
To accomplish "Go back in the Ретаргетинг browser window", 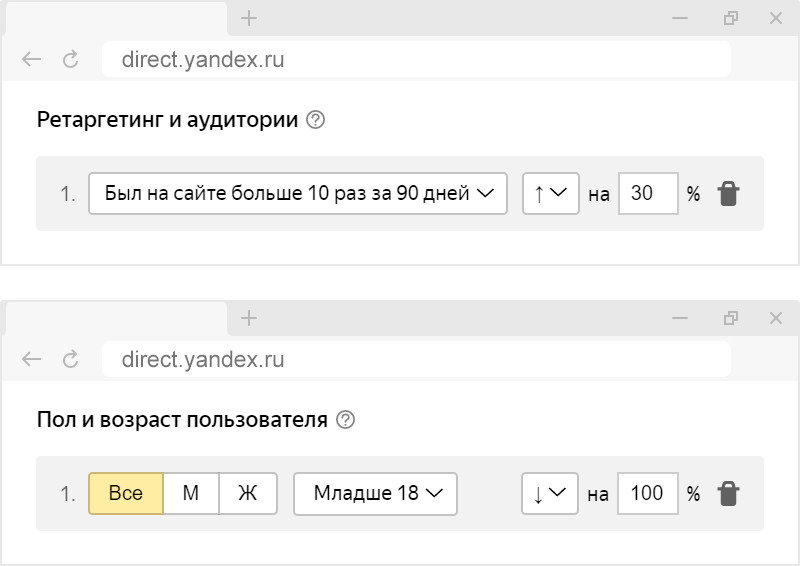I will pos(32,60).
